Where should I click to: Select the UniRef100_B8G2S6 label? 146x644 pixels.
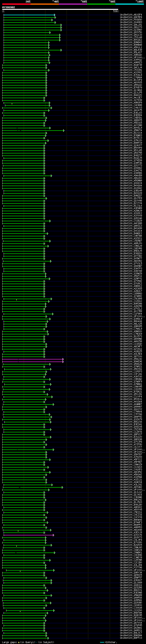131,422
